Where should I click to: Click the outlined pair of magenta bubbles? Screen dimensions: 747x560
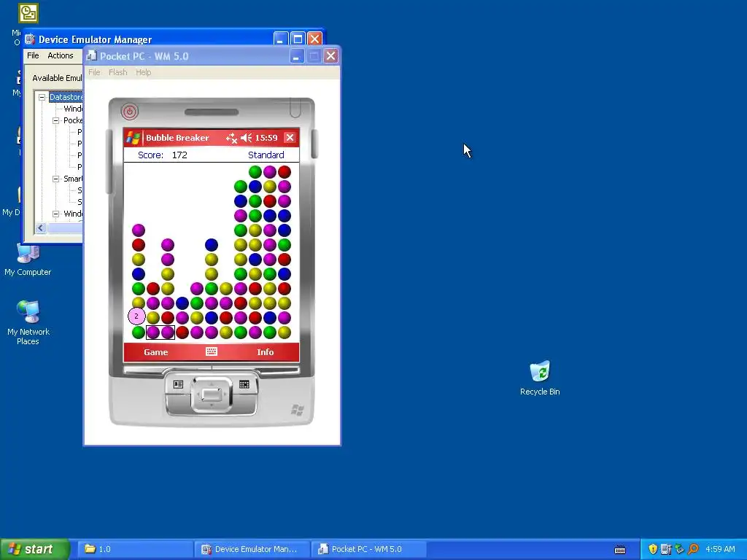pyautogui.click(x=160, y=332)
